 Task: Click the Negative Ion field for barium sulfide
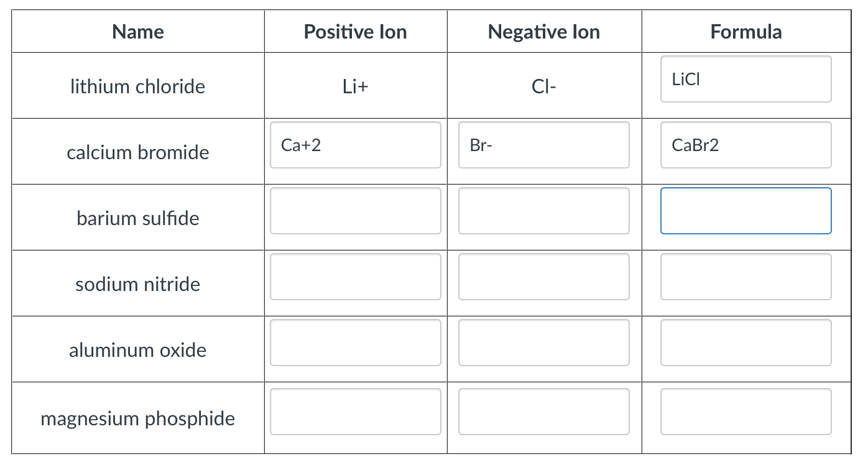pos(543,211)
